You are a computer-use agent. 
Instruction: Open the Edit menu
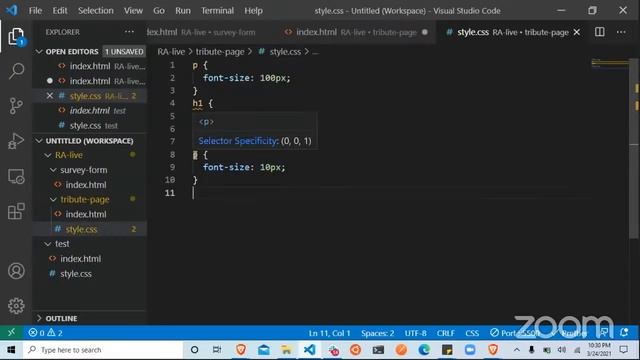[60, 11]
